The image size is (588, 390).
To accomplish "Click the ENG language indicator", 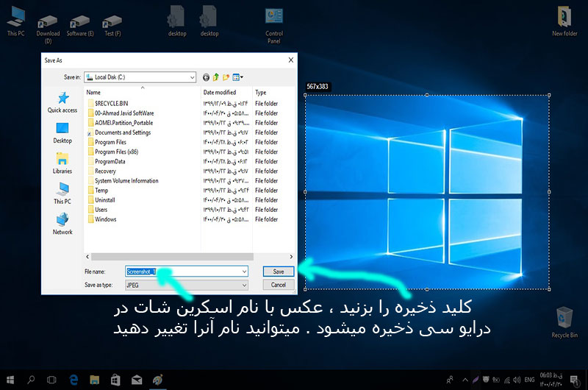I will pyautogui.click(x=529, y=380).
